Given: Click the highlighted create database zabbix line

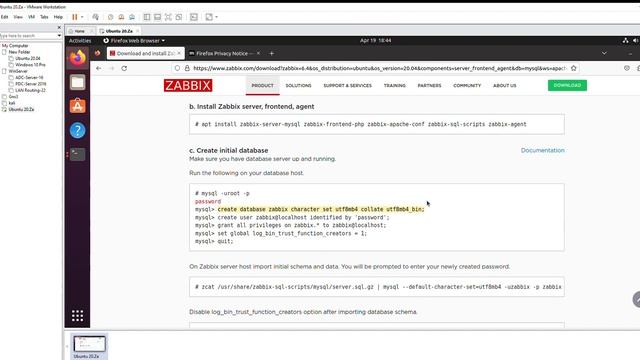Looking at the screenshot, I should tap(321, 209).
